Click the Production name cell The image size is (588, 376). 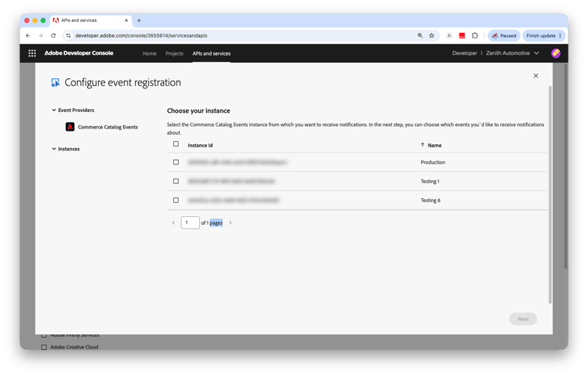(433, 162)
